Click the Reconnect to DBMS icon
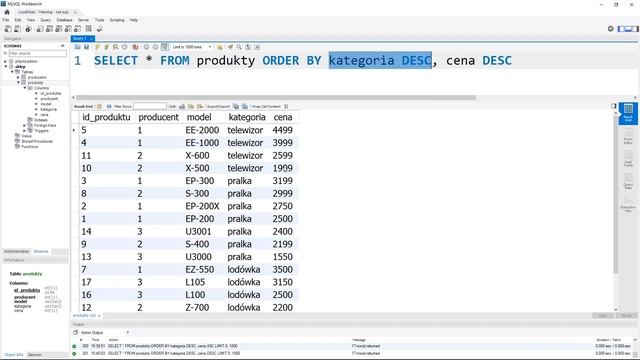This screenshot has height=360, width=640. tap(99, 29)
